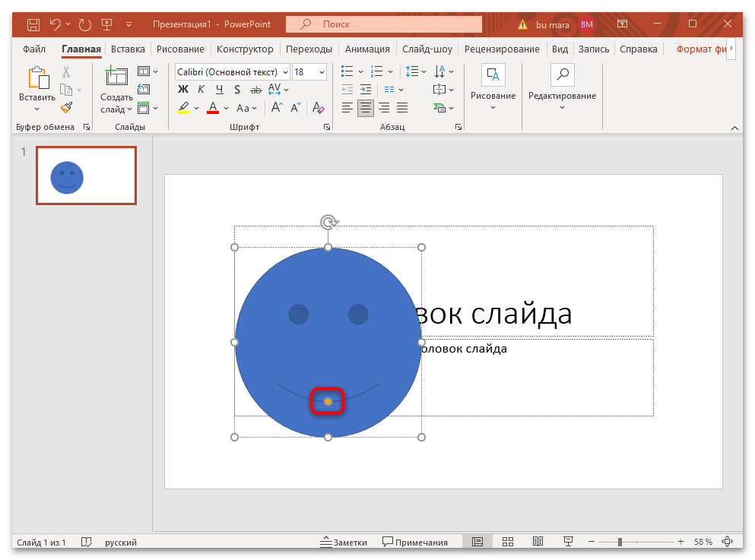This screenshot has height=560, width=755.
Task: Open Slide Sorter view in status bar
Action: [x=508, y=542]
